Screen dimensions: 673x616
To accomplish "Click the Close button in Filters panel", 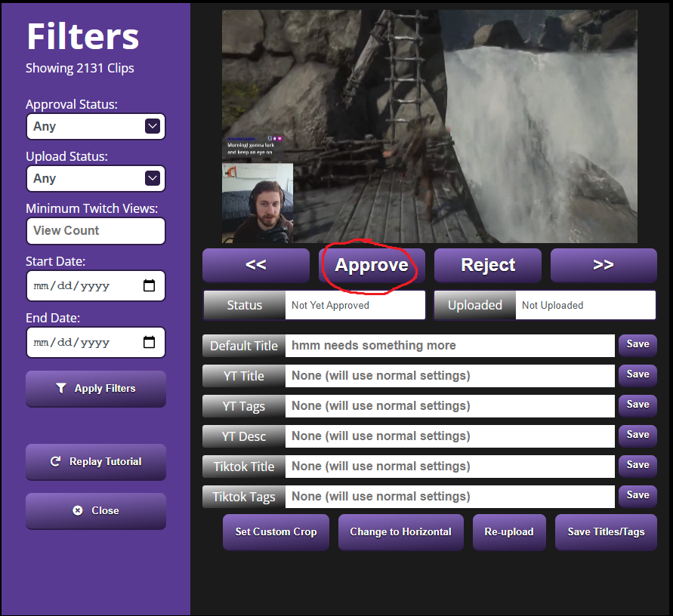I will [x=96, y=511].
